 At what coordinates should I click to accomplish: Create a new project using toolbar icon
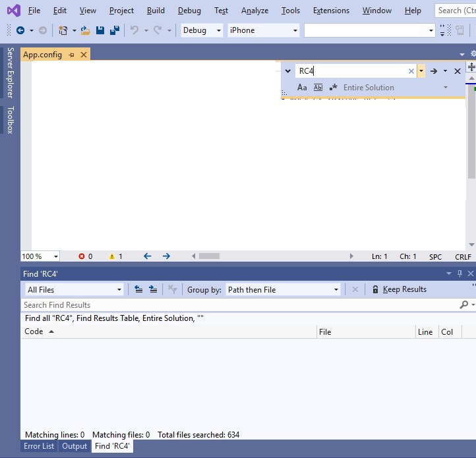pos(63,30)
